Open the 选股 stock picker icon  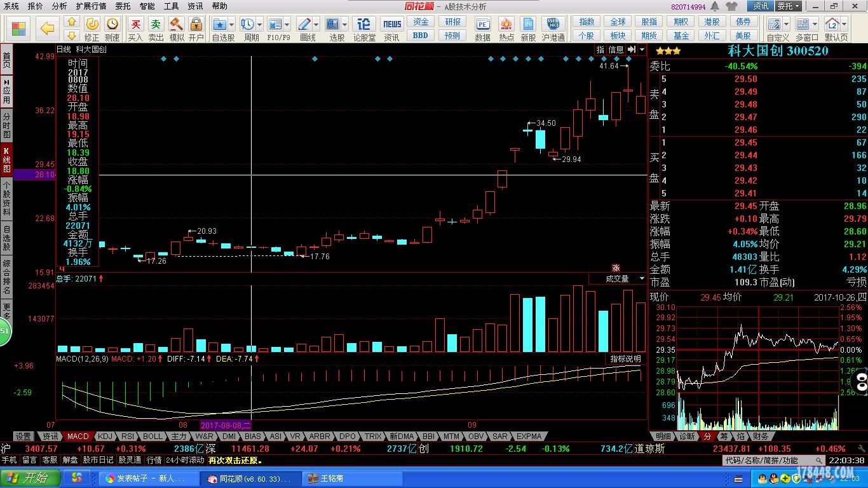(333, 24)
